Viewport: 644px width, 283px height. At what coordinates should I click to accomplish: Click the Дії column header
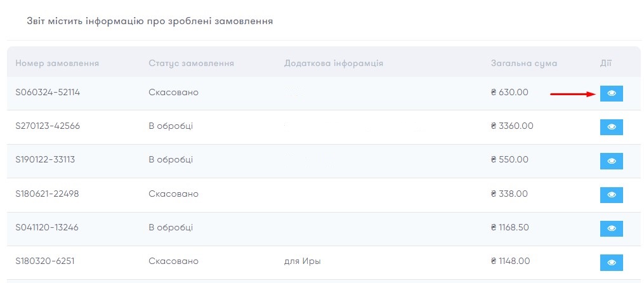click(x=605, y=63)
